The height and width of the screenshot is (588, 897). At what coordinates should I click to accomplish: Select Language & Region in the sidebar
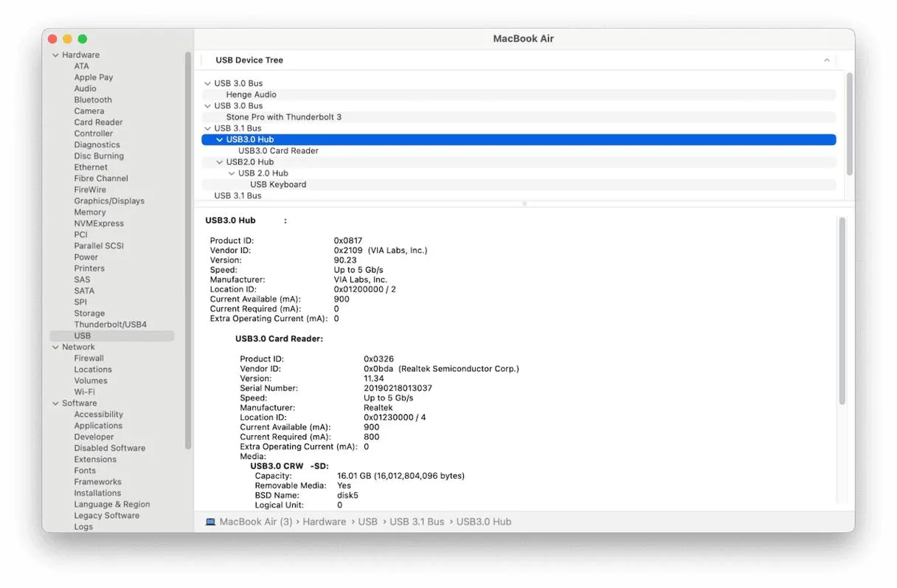[x=112, y=505]
